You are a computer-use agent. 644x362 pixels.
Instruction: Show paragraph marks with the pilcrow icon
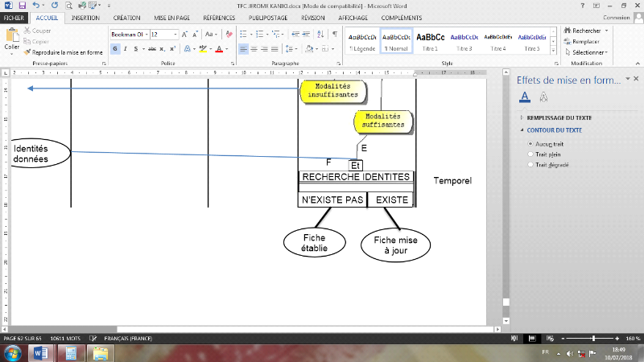333,35
